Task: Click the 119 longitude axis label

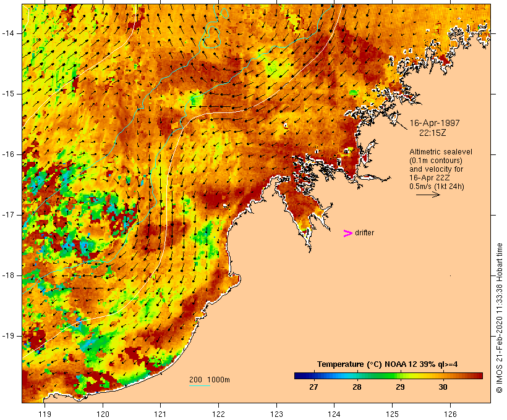Action: pyautogui.click(x=45, y=414)
